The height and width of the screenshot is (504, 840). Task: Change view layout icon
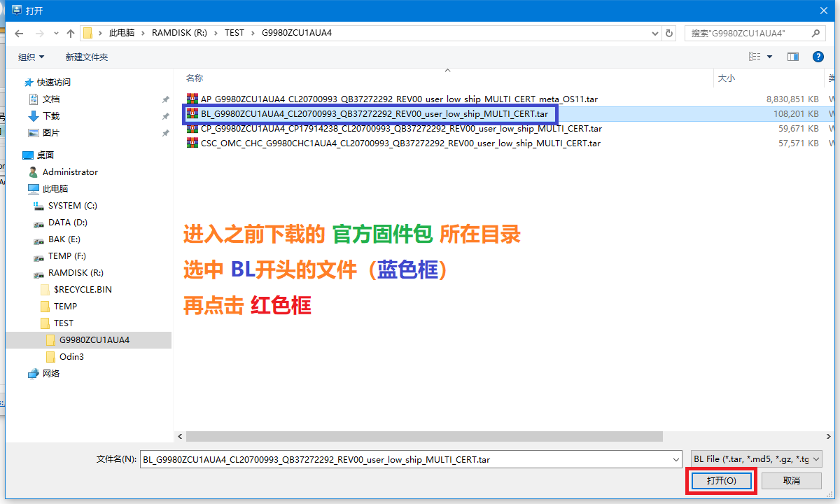pyautogui.click(x=755, y=57)
